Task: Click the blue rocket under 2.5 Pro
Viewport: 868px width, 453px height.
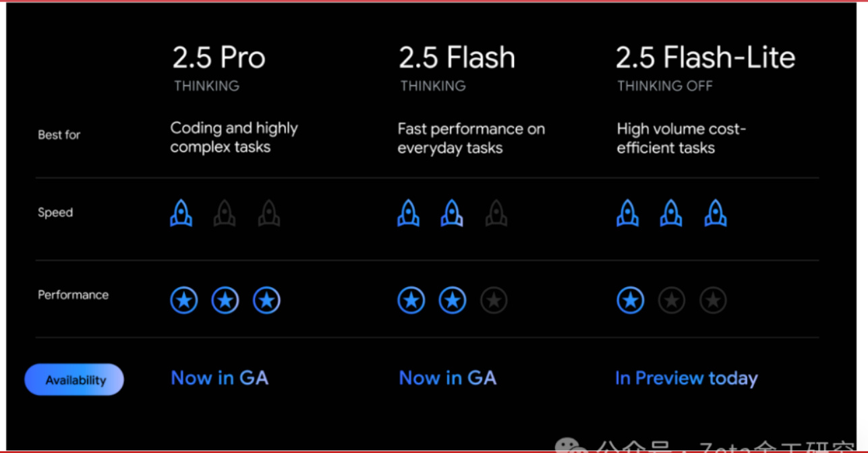Action: click(x=181, y=213)
